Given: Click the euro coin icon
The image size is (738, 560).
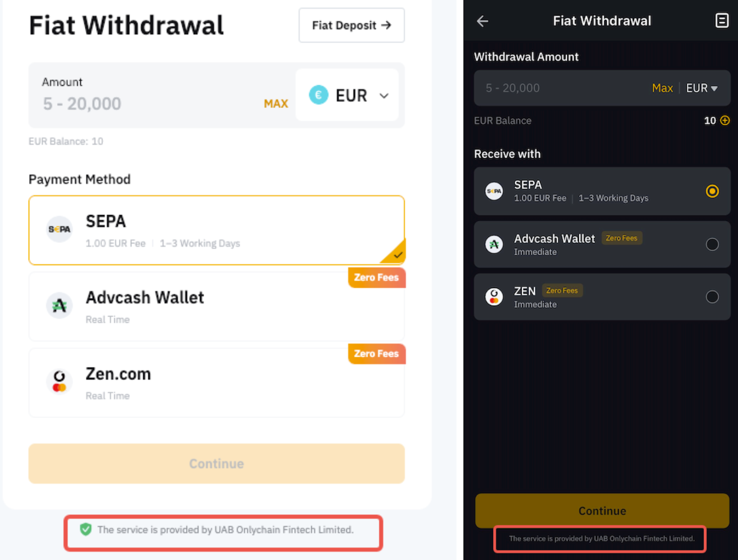Looking at the screenshot, I should (318, 95).
